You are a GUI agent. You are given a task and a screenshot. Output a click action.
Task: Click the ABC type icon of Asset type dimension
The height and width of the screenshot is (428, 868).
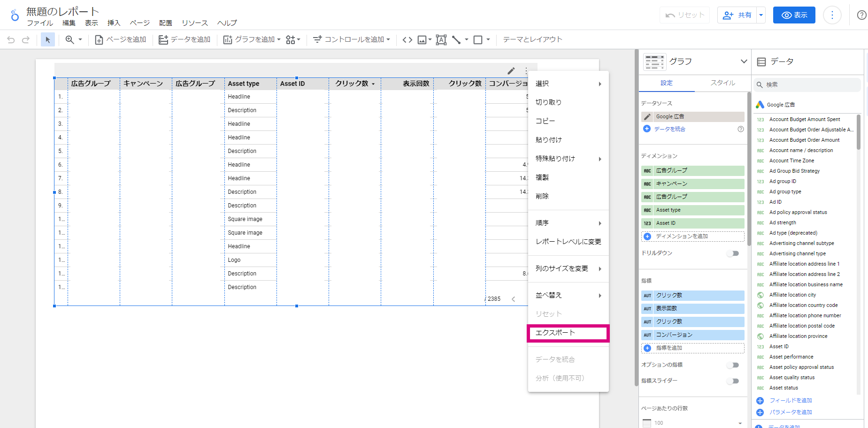point(647,210)
